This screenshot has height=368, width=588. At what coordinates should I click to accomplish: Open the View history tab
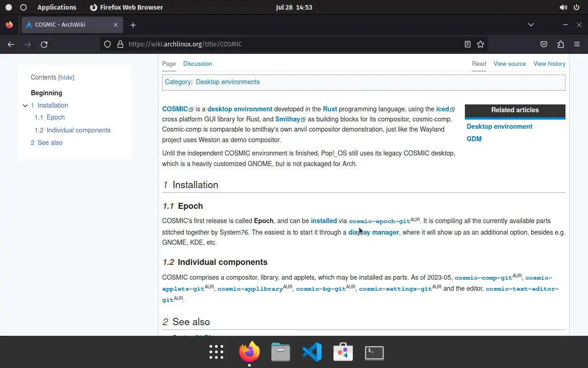[x=549, y=63]
